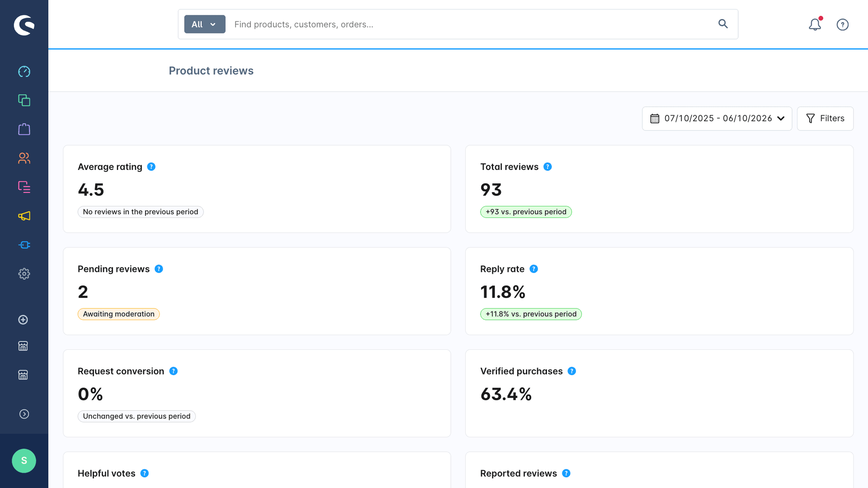Click the Product reviews page title
Viewport: 868px width, 488px height.
click(211, 71)
